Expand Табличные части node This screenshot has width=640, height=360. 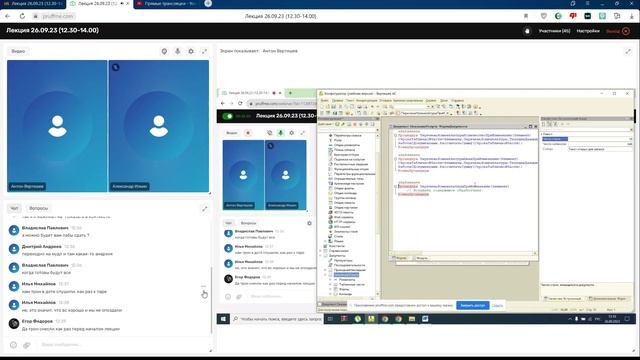click(331, 284)
